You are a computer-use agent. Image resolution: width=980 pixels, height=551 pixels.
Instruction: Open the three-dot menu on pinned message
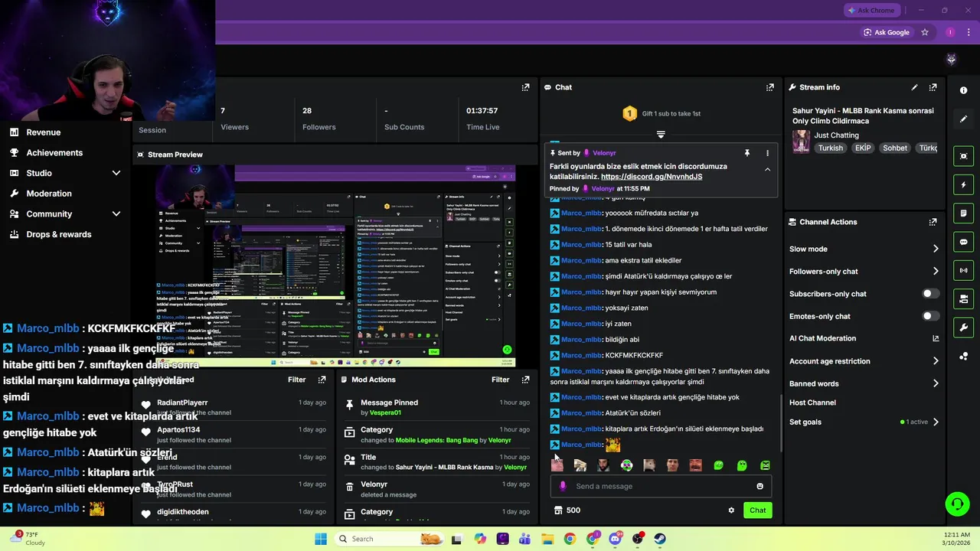pyautogui.click(x=767, y=153)
